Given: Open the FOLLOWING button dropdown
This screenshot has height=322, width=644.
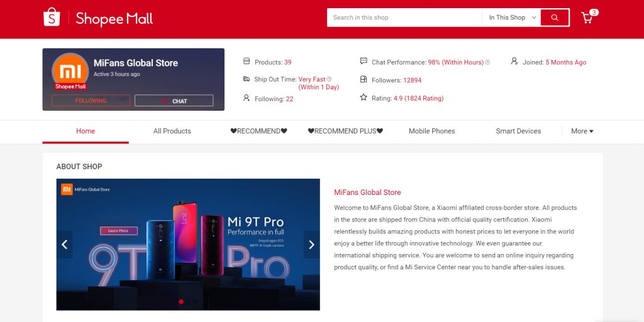Looking at the screenshot, I should [91, 101].
